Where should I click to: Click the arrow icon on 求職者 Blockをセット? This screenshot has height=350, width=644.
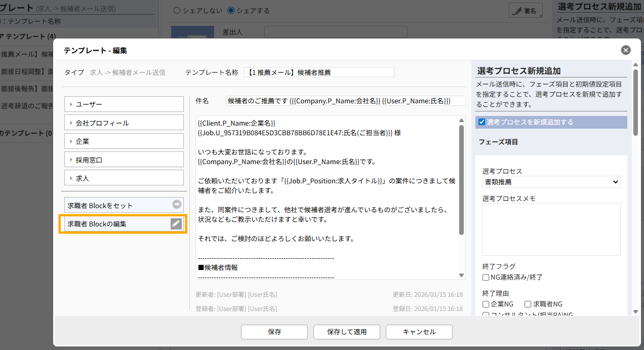click(x=176, y=205)
